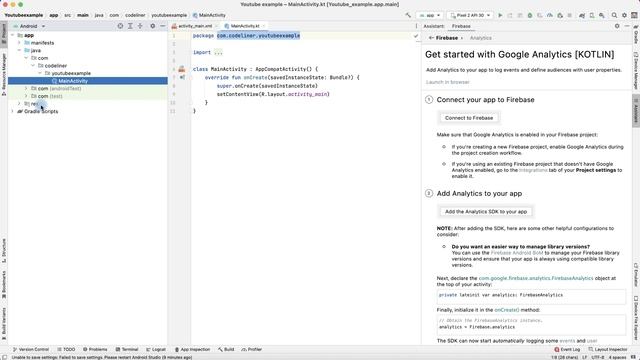
Task: Expand the manifests folder
Action: click(19, 42)
